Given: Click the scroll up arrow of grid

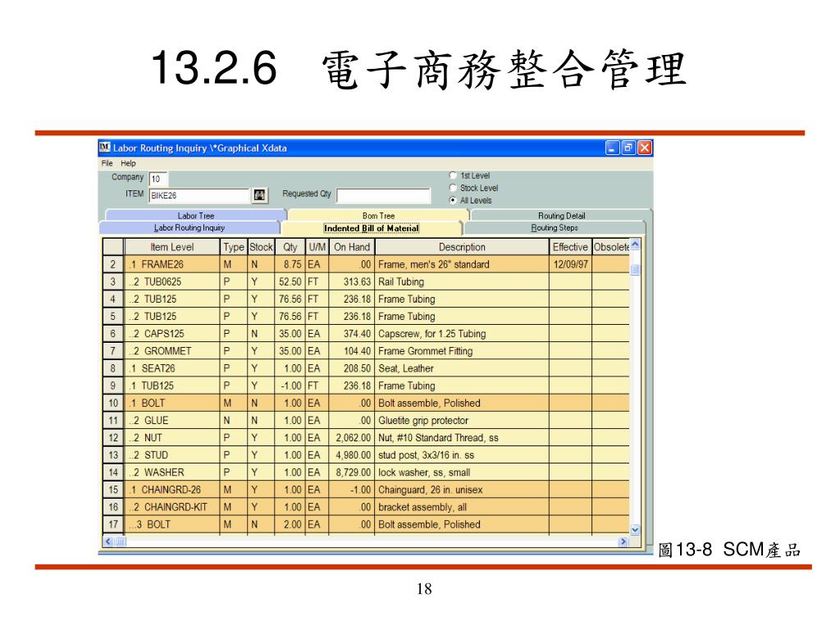Looking at the screenshot, I should pyautogui.click(x=636, y=244).
